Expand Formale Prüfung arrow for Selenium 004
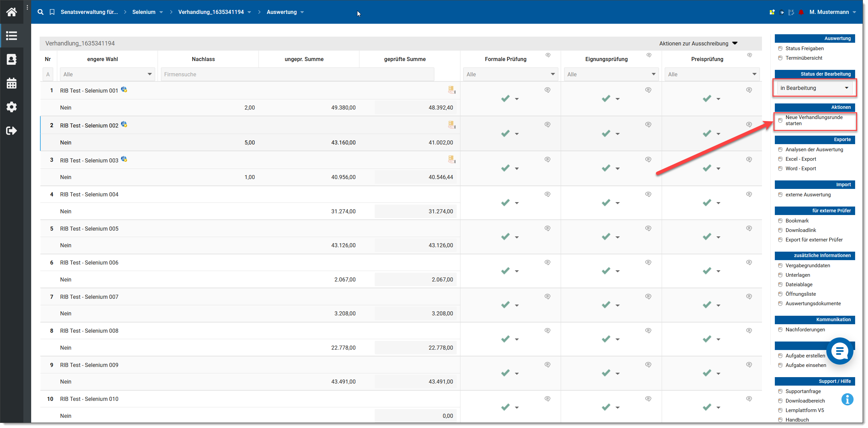Image resolution: width=868 pixels, height=428 pixels. pos(517,203)
